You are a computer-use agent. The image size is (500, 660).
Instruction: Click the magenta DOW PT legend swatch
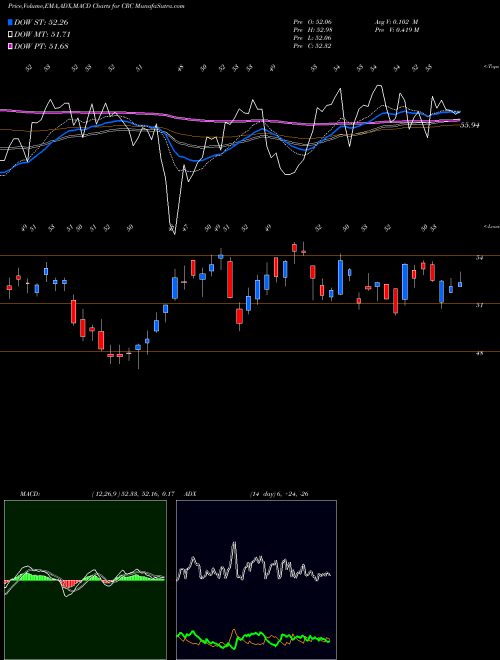tap(11, 46)
